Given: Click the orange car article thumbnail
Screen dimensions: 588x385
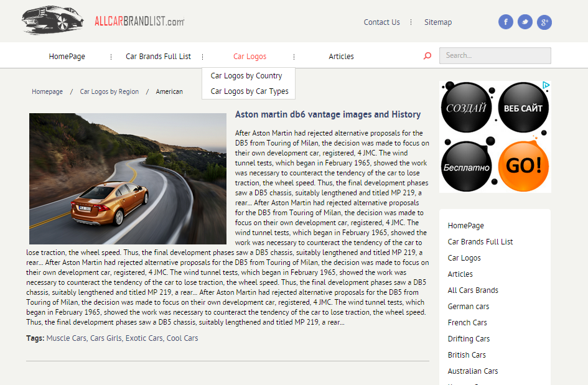Looking at the screenshot, I should 128,179.
